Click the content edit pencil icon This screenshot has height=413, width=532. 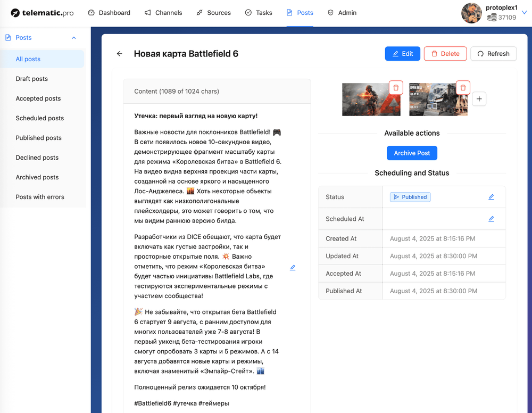(293, 268)
